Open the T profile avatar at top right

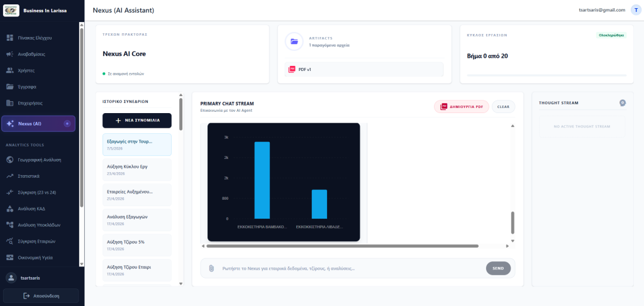[636, 10]
